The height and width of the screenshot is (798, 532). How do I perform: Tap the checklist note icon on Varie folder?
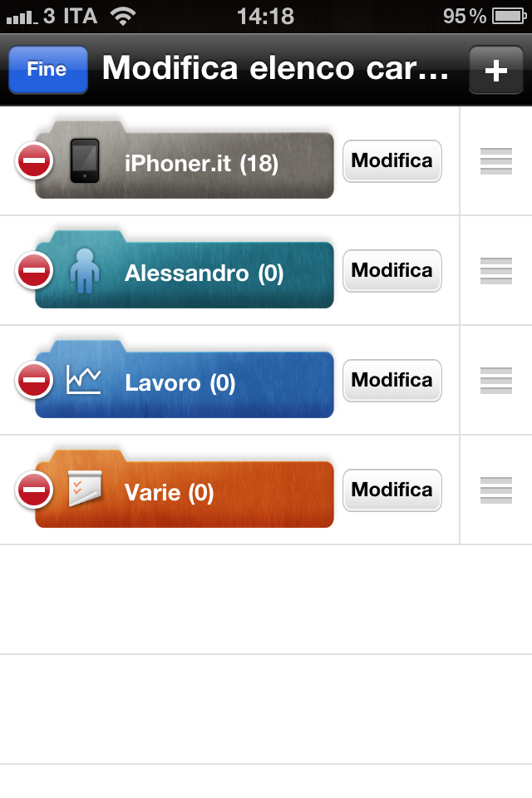[85, 489]
